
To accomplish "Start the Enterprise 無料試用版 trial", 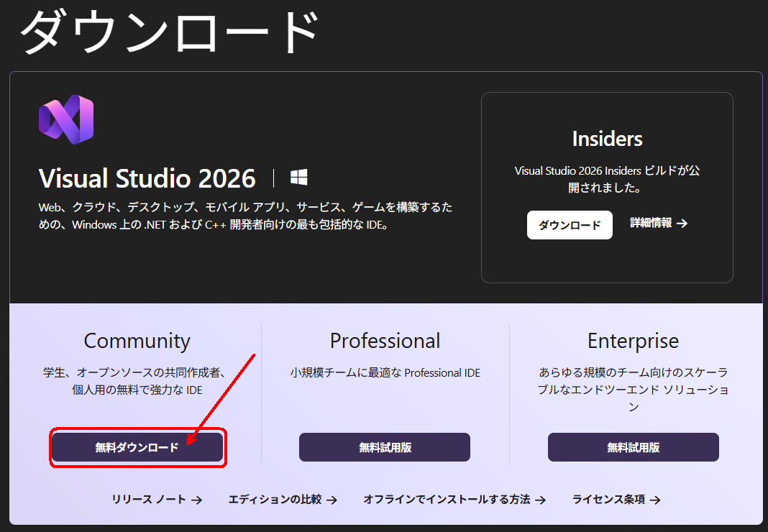I will [633, 447].
